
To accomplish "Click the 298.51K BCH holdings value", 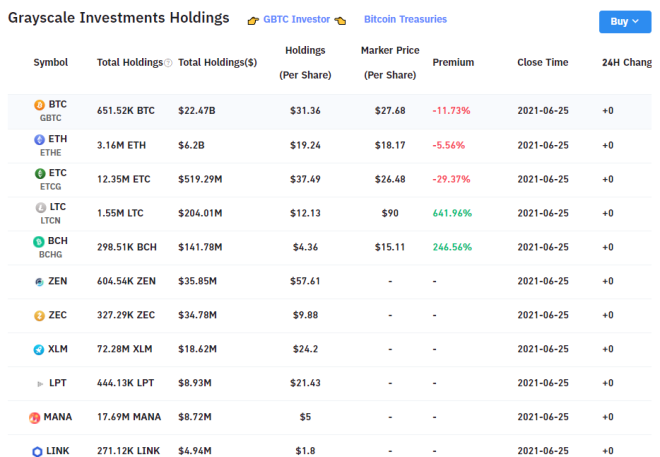I will 127,247.
